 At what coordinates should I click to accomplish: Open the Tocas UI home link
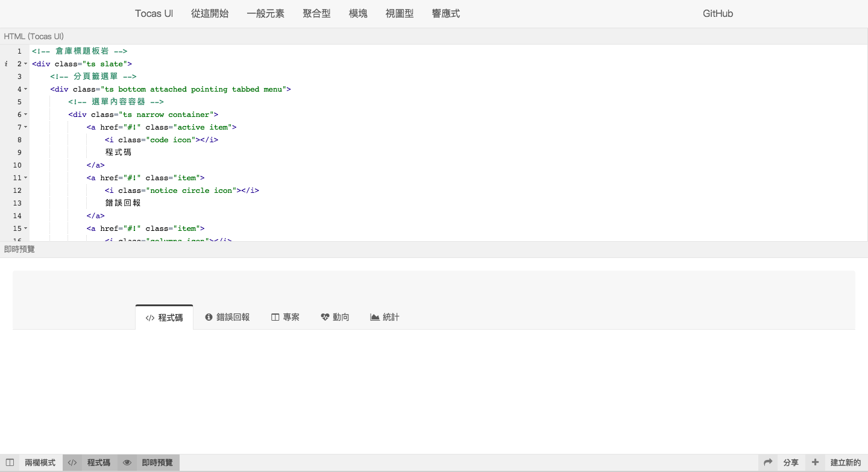pos(154,13)
